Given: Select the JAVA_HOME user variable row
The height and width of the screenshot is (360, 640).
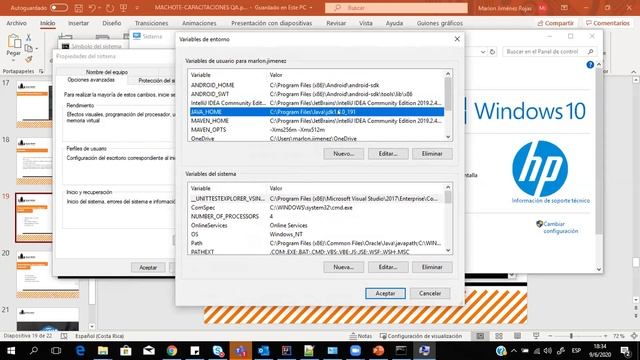Looking at the screenshot, I should click(x=317, y=112).
